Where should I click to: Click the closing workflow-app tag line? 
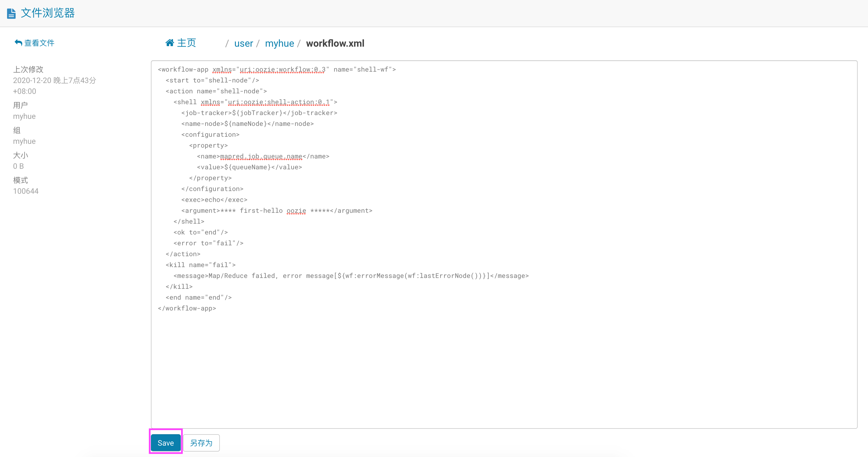pyautogui.click(x=187, y=308)
